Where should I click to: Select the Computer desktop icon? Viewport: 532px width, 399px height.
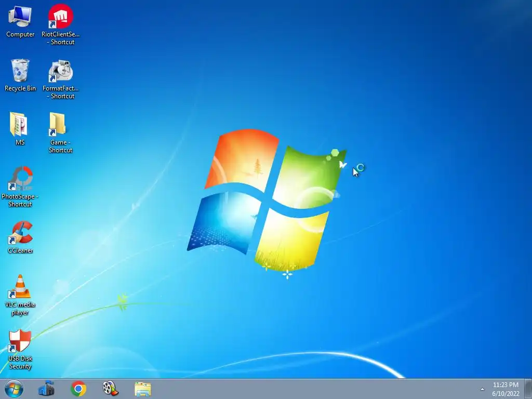click(20, 21)
